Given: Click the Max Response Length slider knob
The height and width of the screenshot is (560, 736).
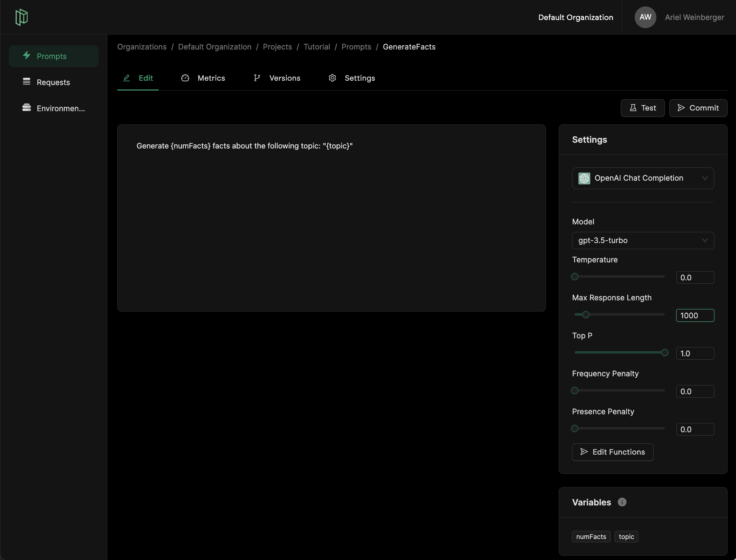Looking at the screenshot, I should [586, 315].
